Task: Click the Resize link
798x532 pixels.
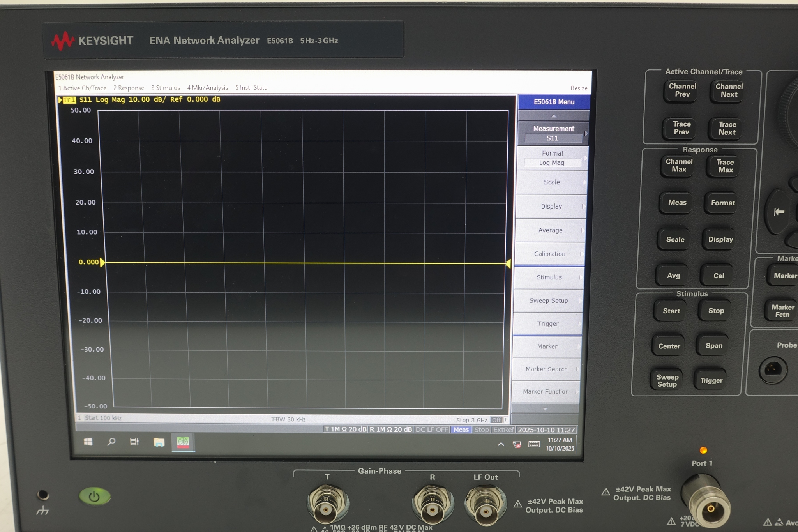Action: 579,88
